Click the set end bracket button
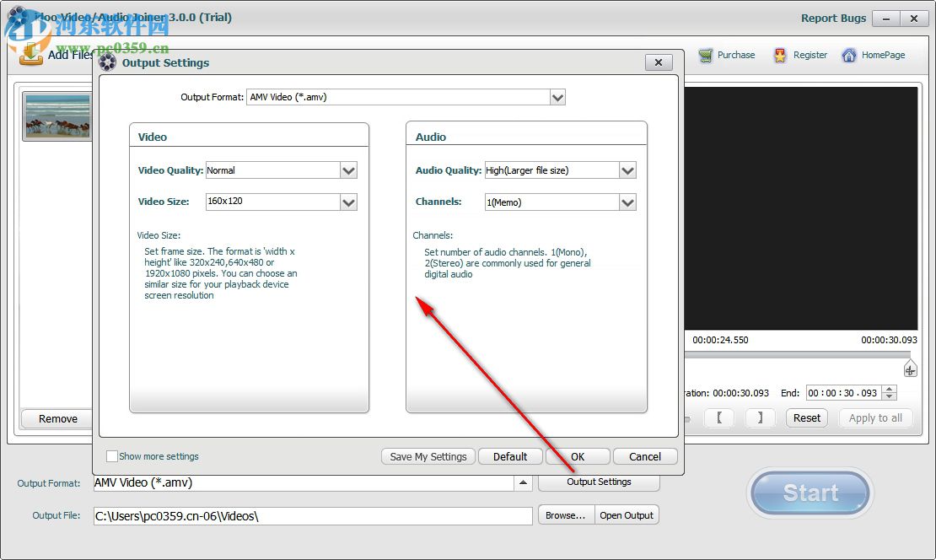Screen dimensions: 936x560 (760, 418)
